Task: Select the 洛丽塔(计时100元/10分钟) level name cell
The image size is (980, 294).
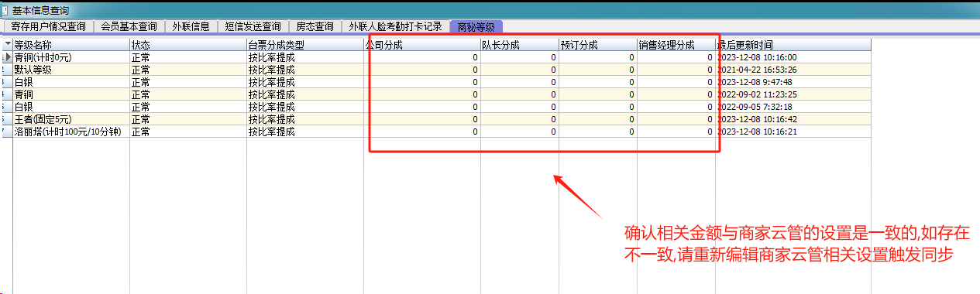Action: (x=71, y=132)
